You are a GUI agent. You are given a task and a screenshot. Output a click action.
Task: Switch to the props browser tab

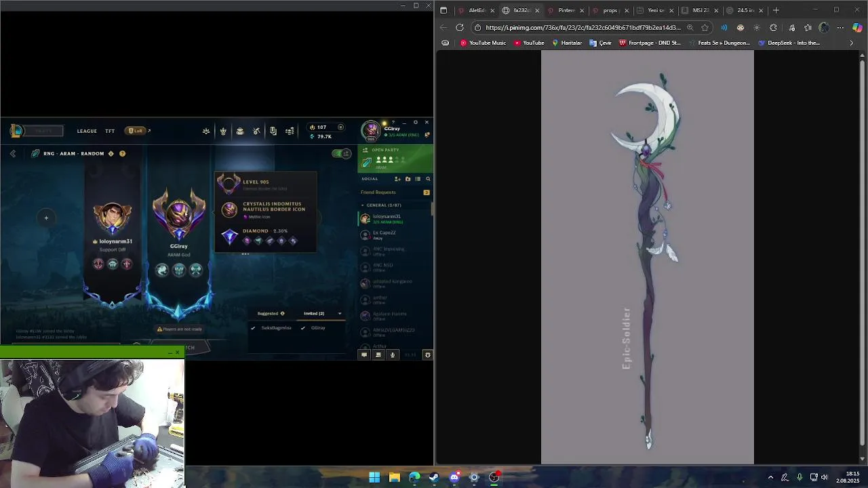[610, 10]
